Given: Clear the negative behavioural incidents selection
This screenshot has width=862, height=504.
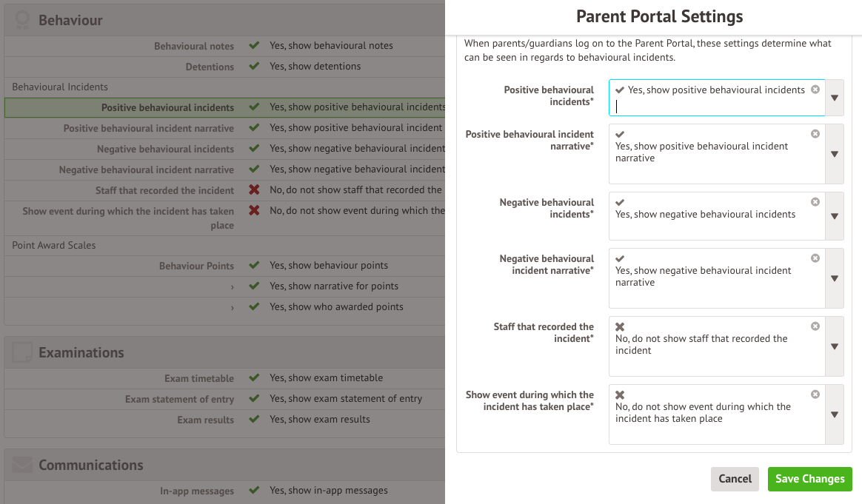Looking at the screenshot, I should click(815, 202).
